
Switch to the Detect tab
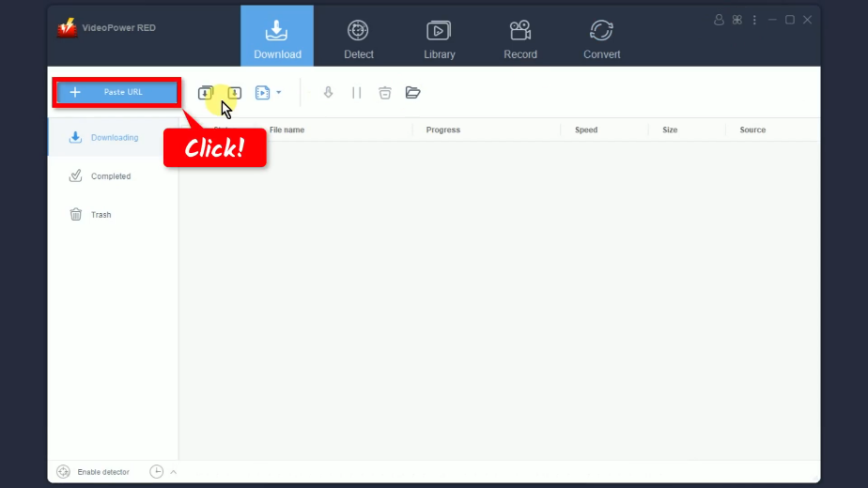click(x=358, y=38)
